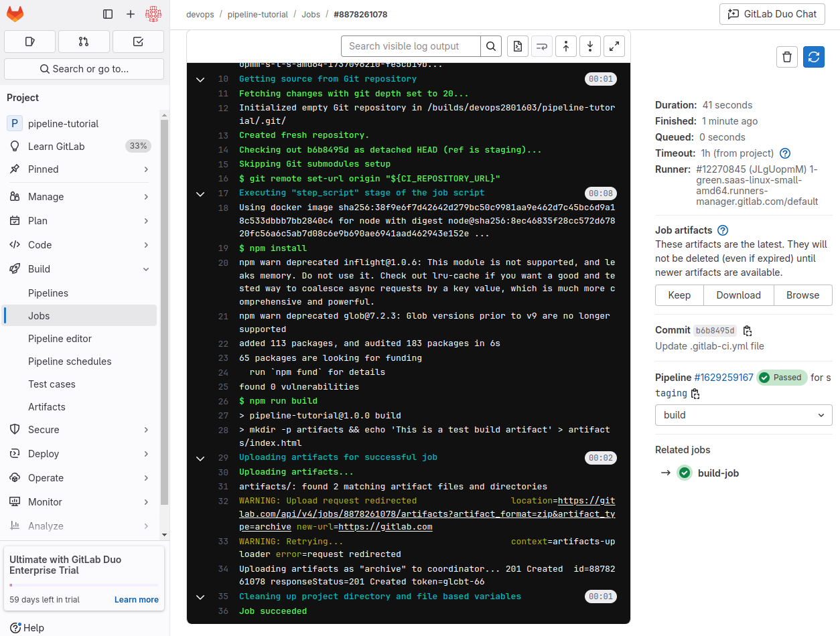Collapse 'Executing step_script' log section

click(x=200, y=193)
